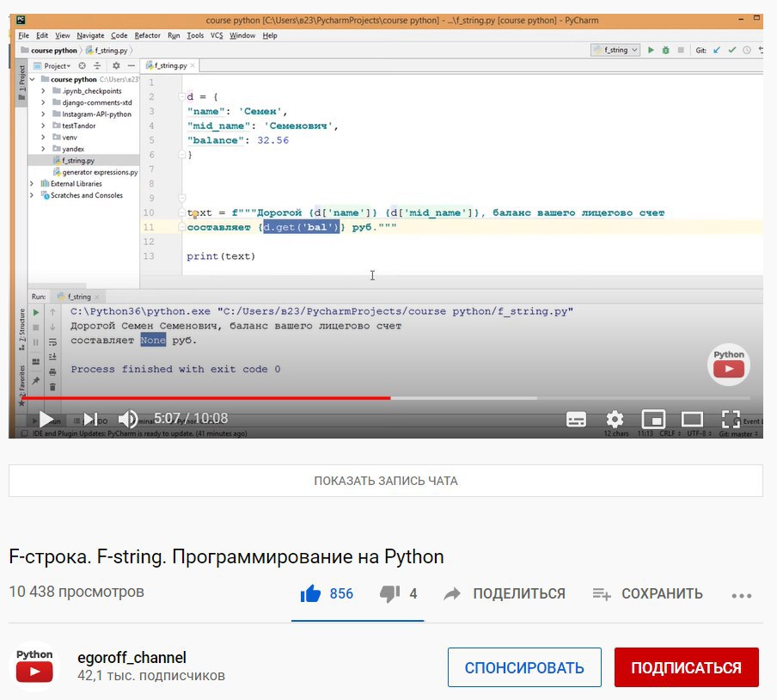Click trash icon to clear run output
The height and width of the screenshot is (700, 777).
[52, 387]
